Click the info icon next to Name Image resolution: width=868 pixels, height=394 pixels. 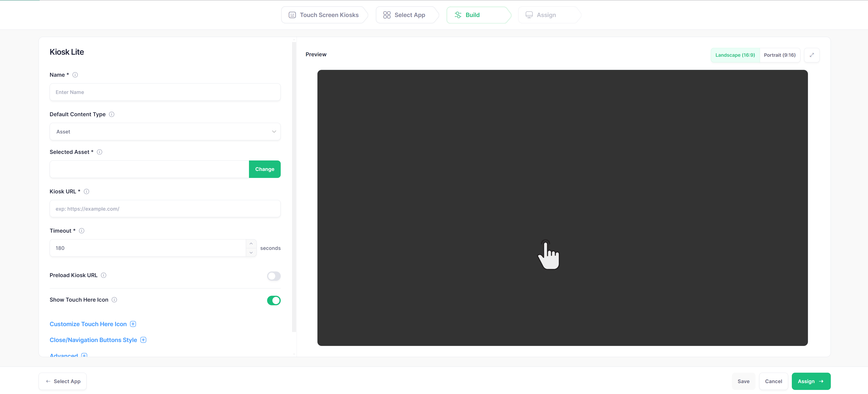[75, 75]
